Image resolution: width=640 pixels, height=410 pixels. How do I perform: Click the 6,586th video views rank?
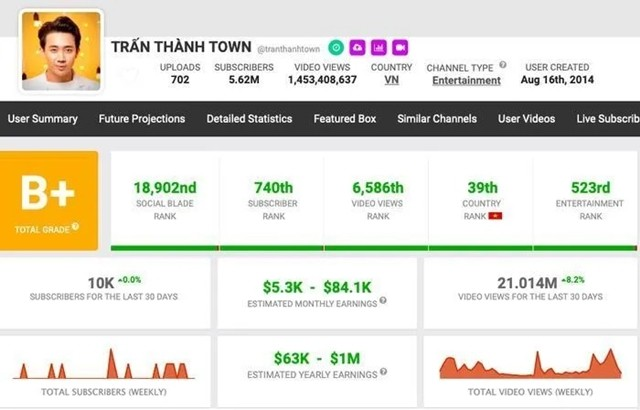pyautogui.click(x=378, y=188)
